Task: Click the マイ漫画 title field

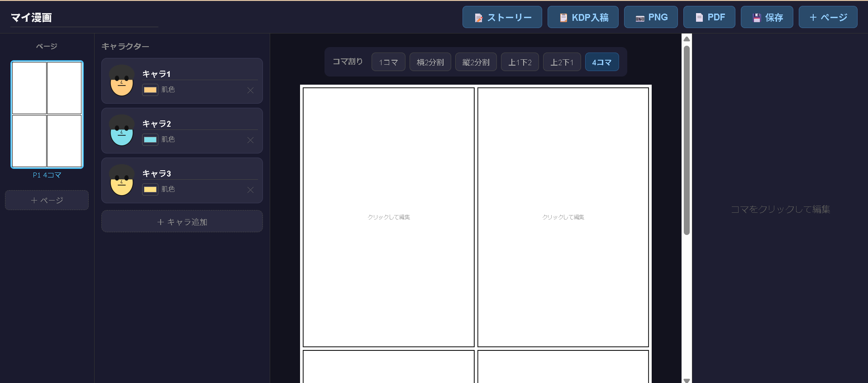Action: tap(84, 18)
